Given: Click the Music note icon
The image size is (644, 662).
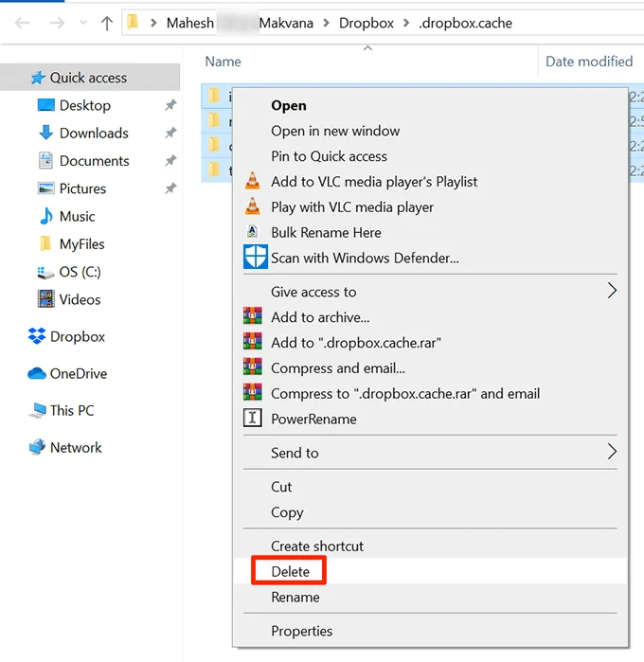Looking at the screenshot, I should click(x=46, y=216).
